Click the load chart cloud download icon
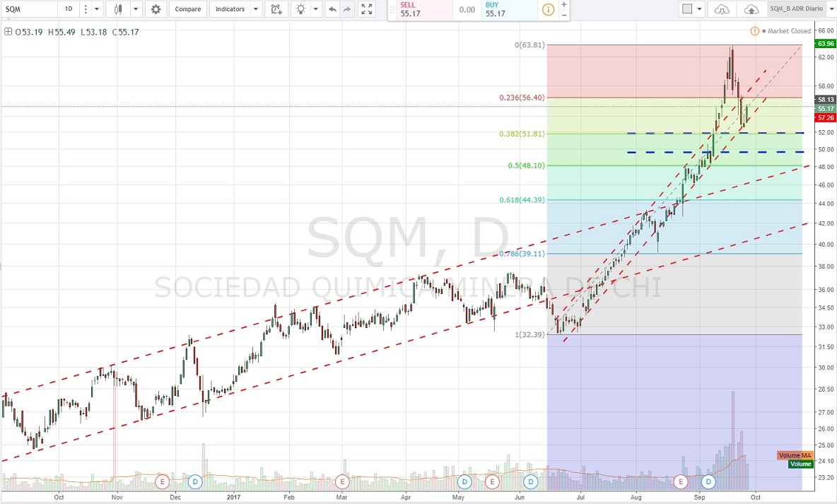Image resolution: width=837 pixels, height=504 pixels. [x=722, y=9]
